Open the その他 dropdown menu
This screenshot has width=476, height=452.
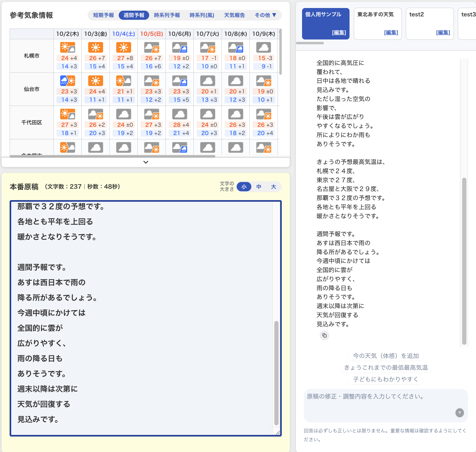[265, 15]
